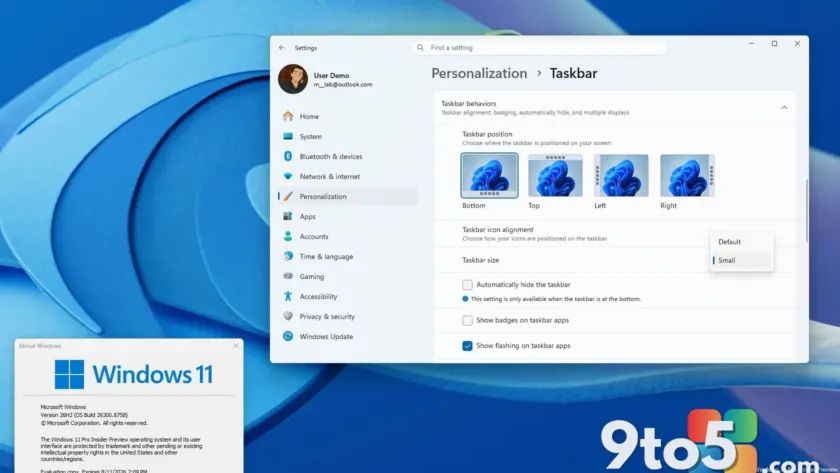This screenshot has width=840, height=473.
Task: Open Gaming settings page
Action: [x=348, y=276]
